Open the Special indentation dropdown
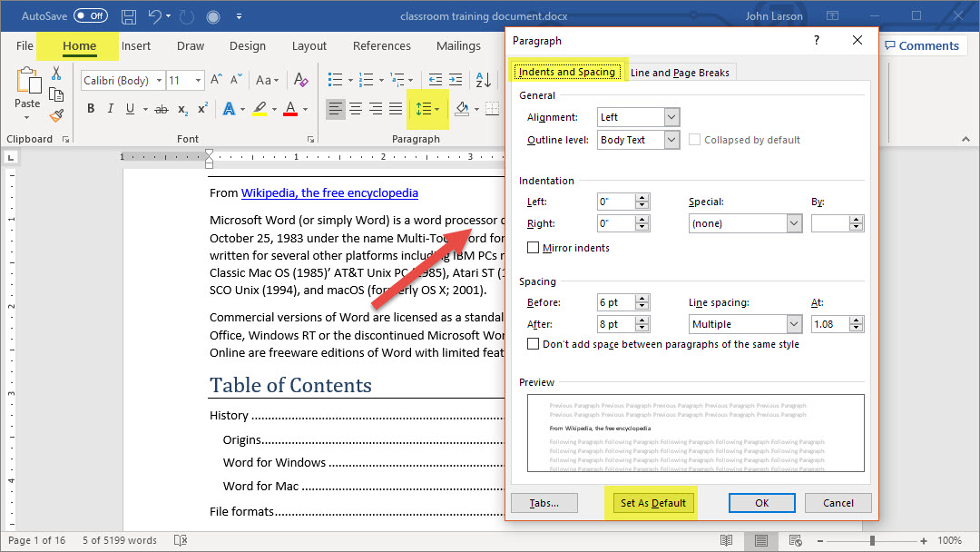Screen dimensions: 980x552 coord(794,223)
